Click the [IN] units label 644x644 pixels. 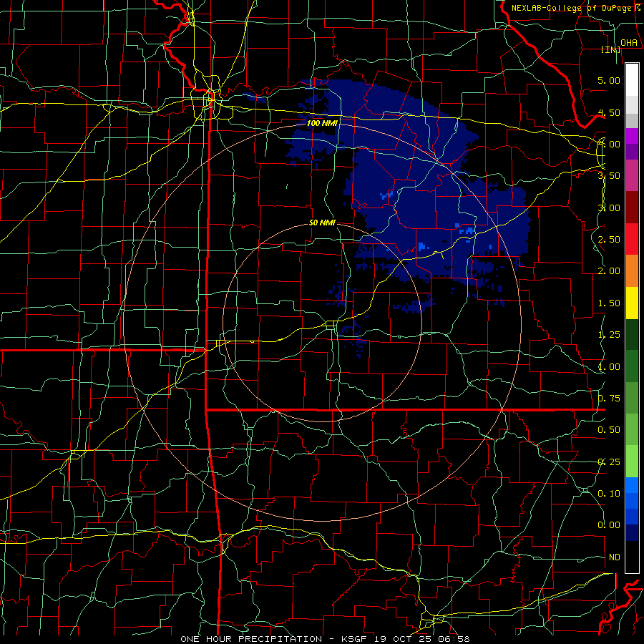611,49
